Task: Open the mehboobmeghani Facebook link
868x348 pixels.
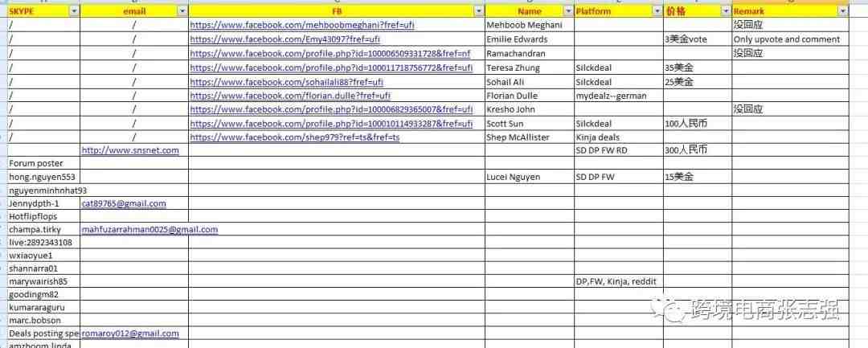Action: (x=301, y=25)
